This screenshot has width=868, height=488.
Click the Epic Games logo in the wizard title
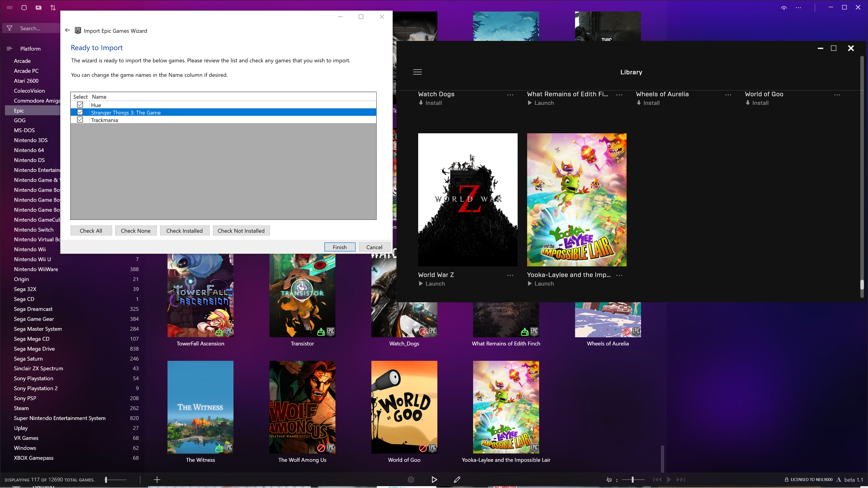[78, 30]
